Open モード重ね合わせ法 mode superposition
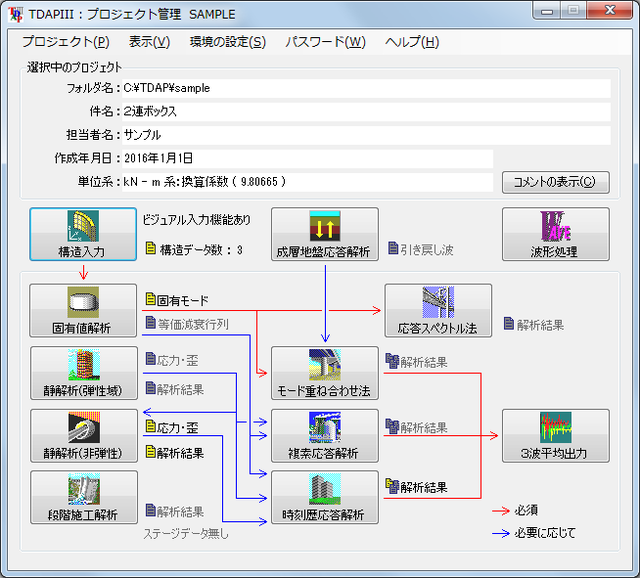 point(325,373)
